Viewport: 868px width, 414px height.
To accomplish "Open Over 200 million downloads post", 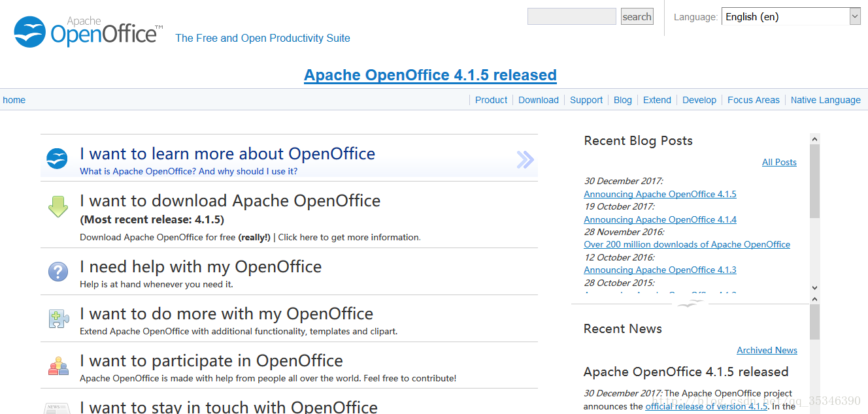I will 687,244.
